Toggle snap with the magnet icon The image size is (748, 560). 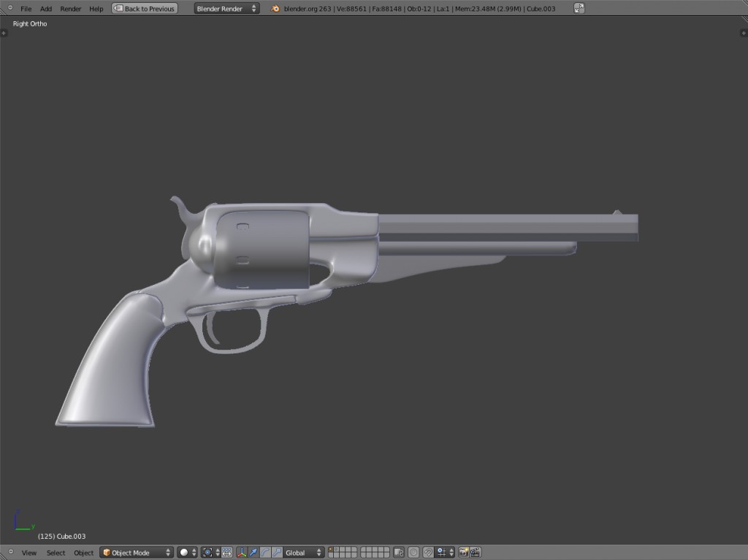427,552
